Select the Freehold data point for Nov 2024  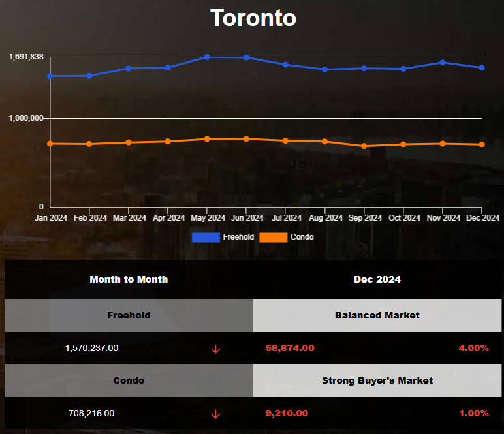[x=443, y=63]
